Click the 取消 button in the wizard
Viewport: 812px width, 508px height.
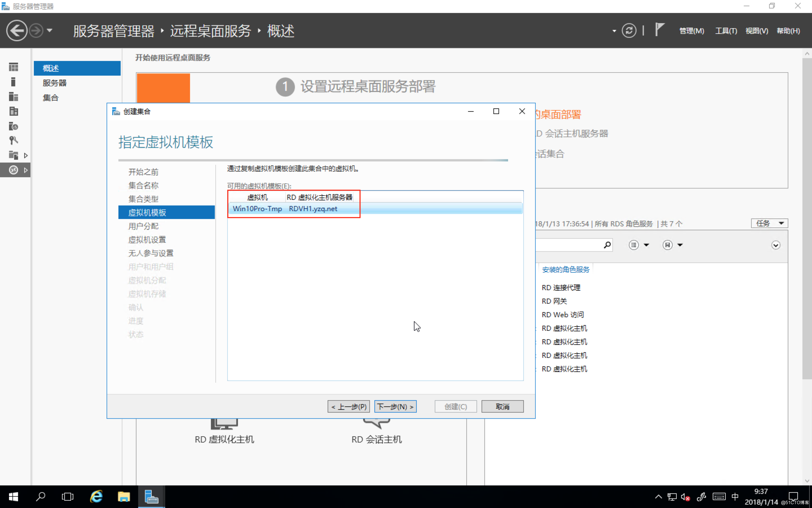click(x=502, y=406)
